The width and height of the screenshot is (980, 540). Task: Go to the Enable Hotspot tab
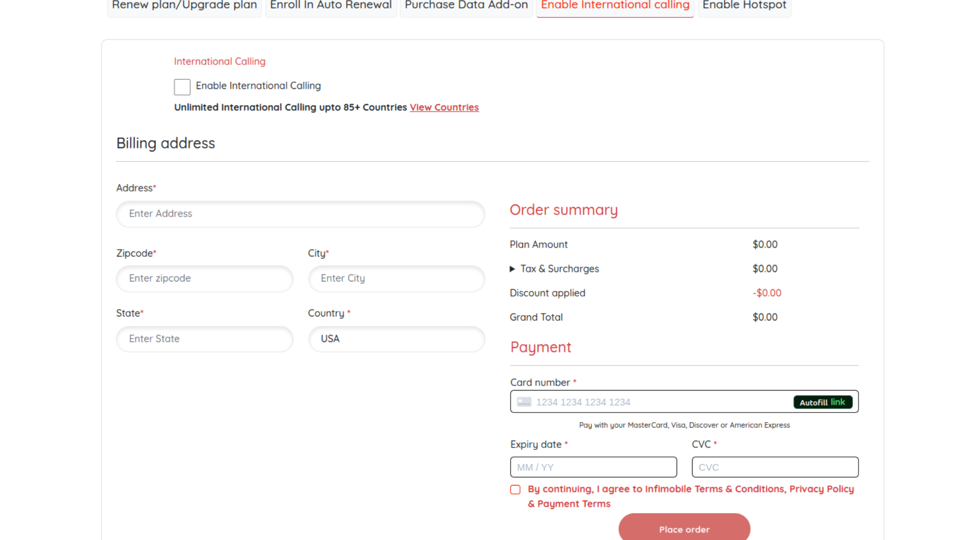[744, 6]
